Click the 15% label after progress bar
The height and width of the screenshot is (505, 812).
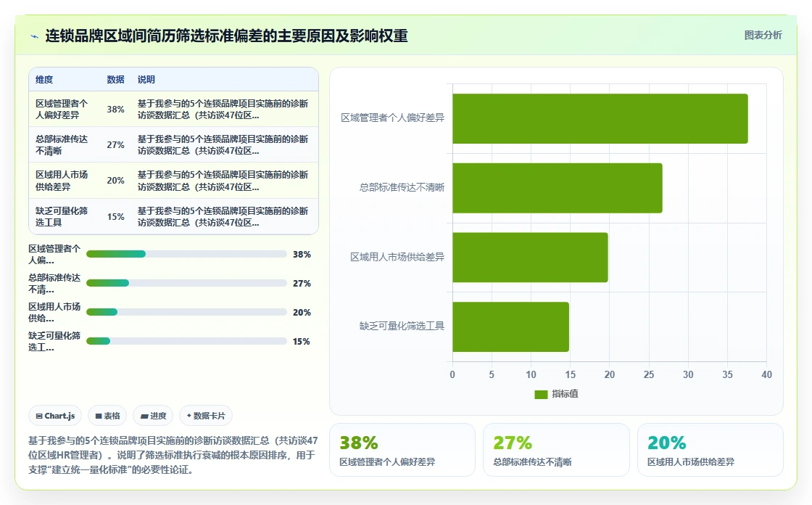pos(302,342)
